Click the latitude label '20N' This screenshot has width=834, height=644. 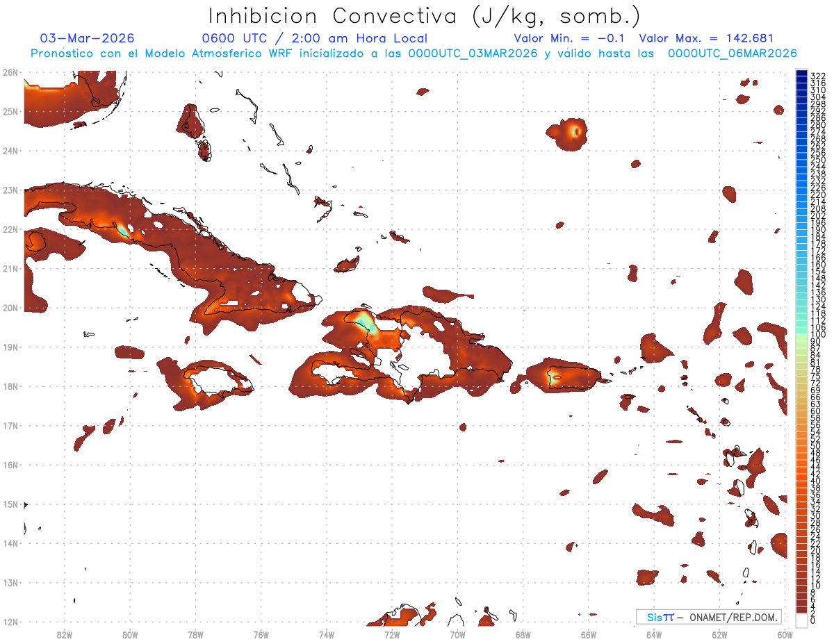10,308
